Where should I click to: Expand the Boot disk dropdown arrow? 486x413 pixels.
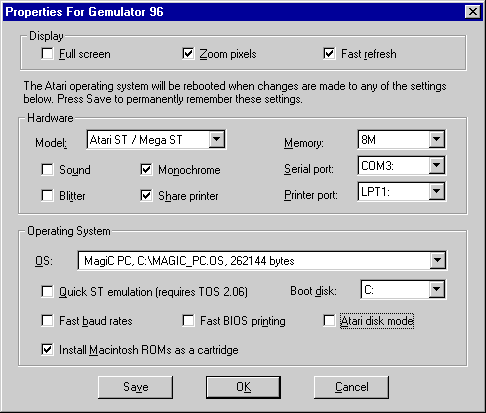click(437, 290)
